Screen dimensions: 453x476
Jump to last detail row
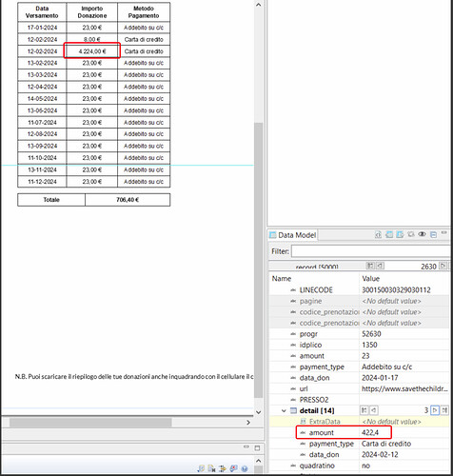click(x=444, y=410)
